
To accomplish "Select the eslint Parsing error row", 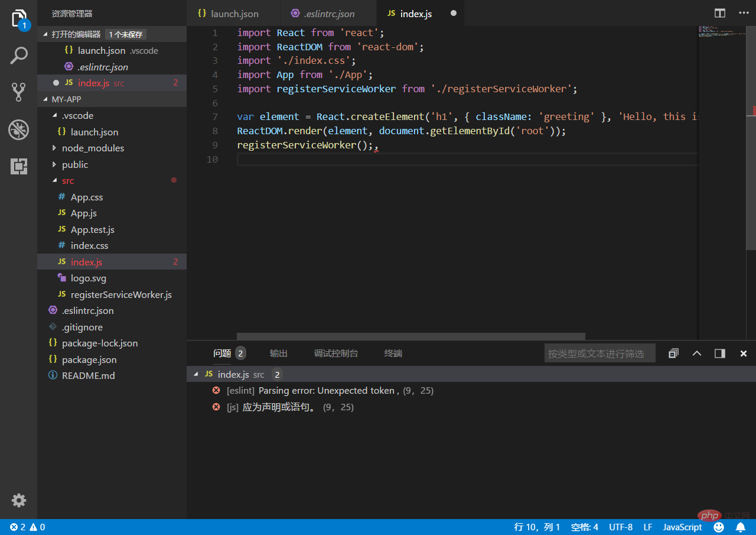I will (x=471, y=391).
